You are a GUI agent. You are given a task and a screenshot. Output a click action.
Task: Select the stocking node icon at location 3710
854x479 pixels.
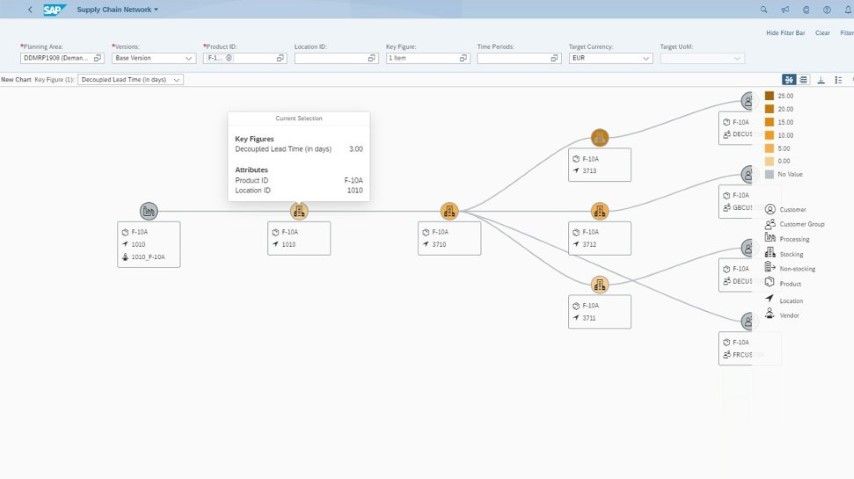pos(449,211)
